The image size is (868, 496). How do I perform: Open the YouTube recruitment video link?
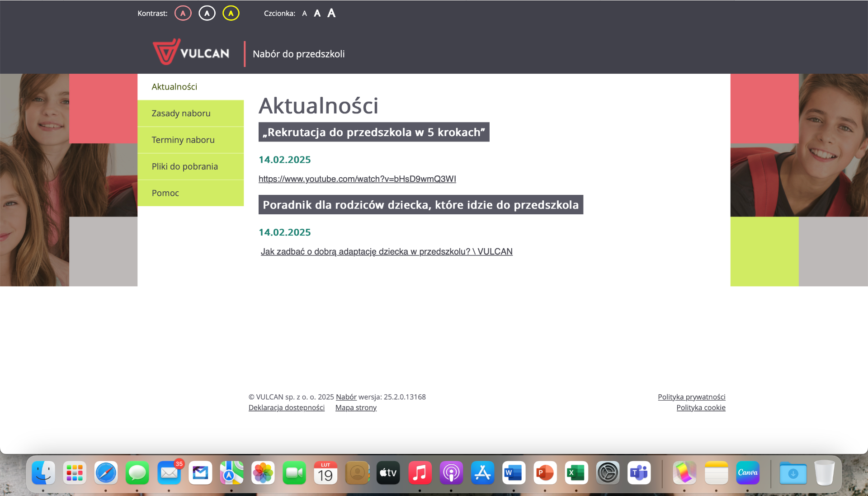point(357,179)
